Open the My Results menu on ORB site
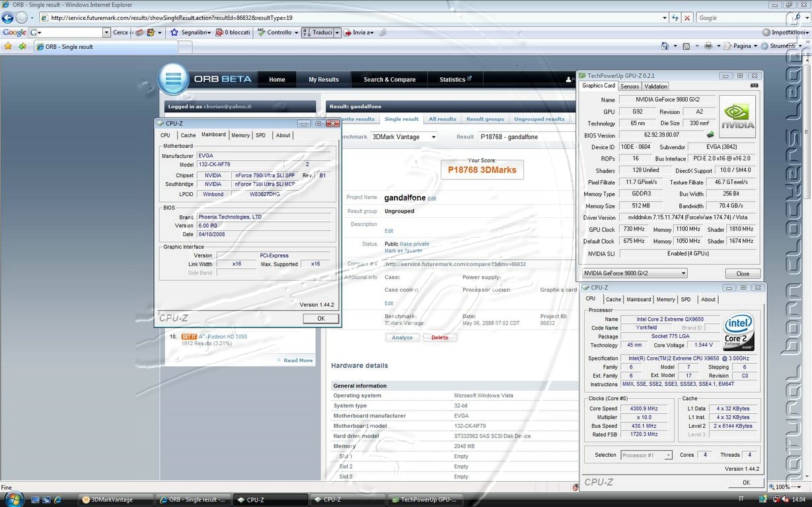The width and height of the screenshot is (812, 507). [324, 80]
